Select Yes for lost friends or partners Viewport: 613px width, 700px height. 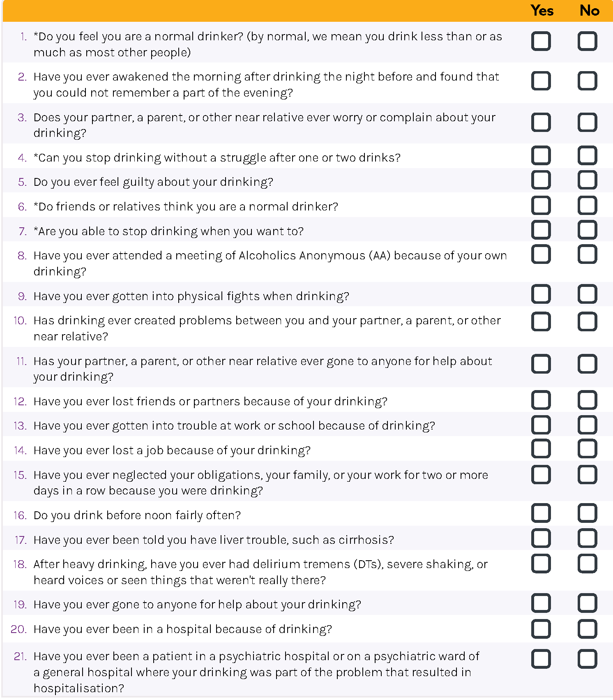541,400
